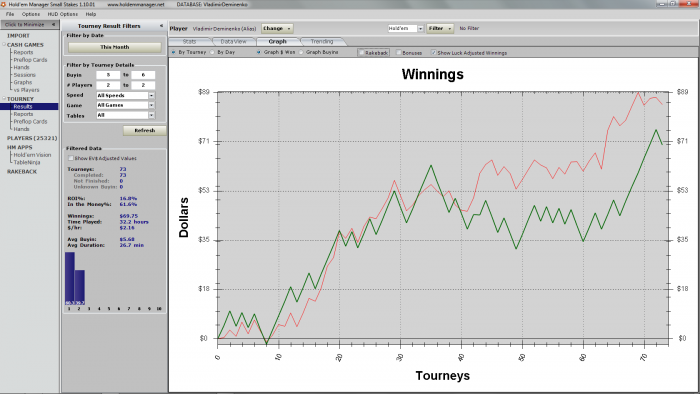This screenshot has height=394, width=700.
Task: Click the maximum # Players input field
Action: (143, 85)
